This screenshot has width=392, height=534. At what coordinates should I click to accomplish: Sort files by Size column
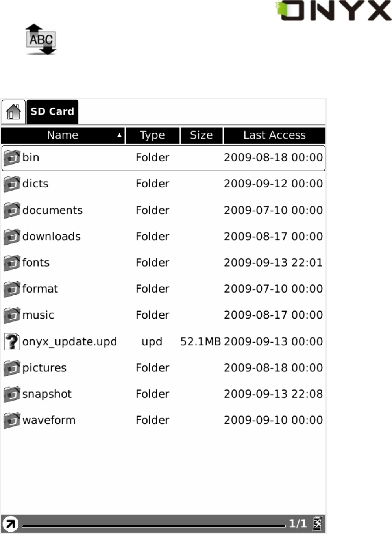pyautogui.click(x=201, y=135)
